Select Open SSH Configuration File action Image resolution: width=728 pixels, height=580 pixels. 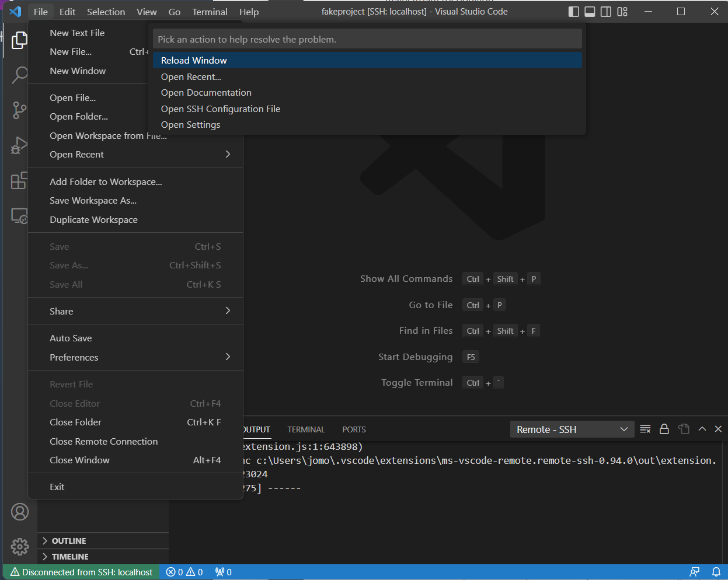click(367, 109)
